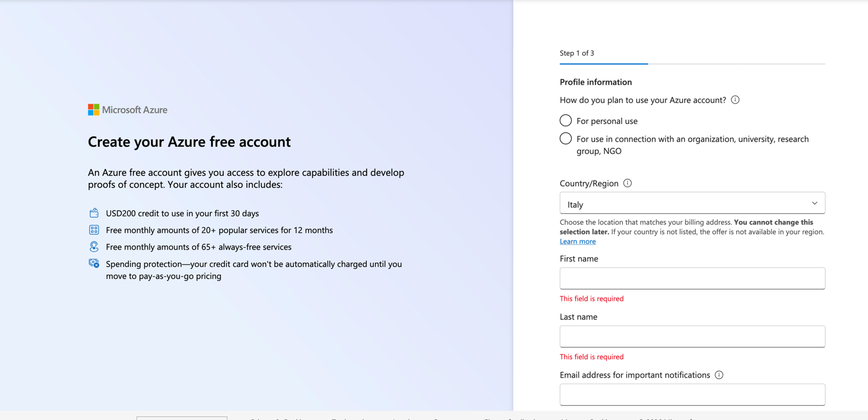Click the USD200 credit gift icon
The height and width of the screenshot is (420, 868).
tap(94, 213)
